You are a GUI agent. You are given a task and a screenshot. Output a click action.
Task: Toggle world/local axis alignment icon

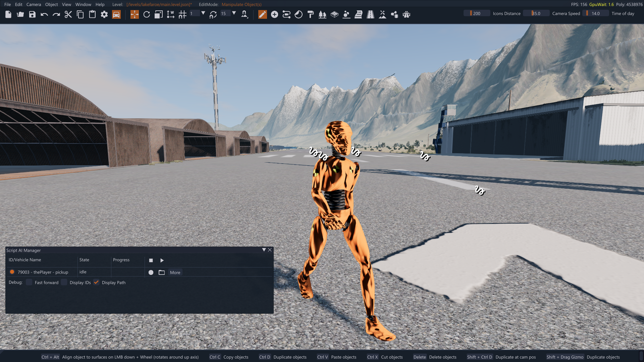[x=170, y=14]
